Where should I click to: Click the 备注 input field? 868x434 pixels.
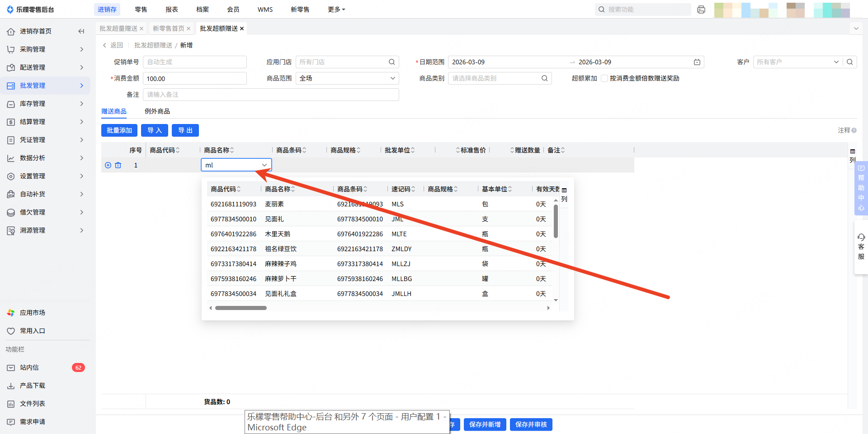[x=271, y=95]
